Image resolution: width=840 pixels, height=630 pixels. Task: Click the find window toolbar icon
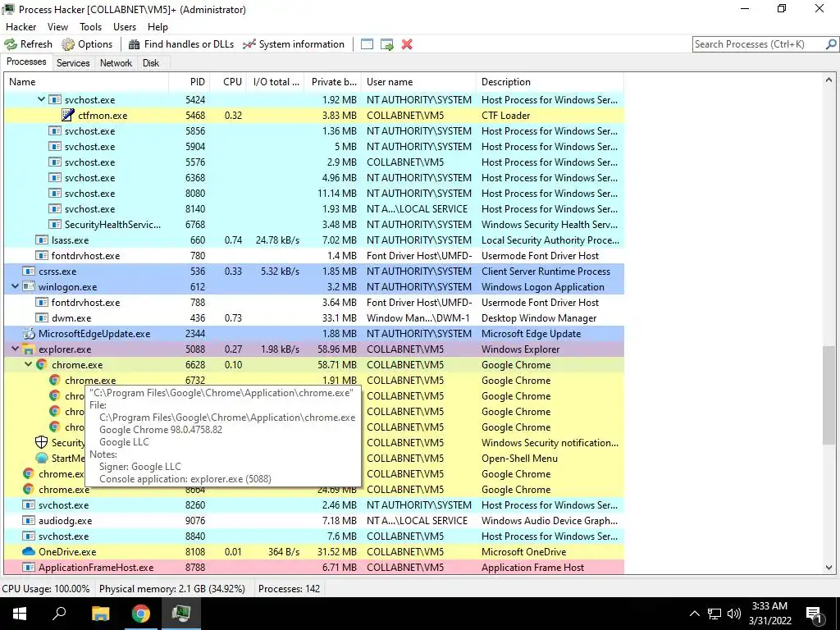tap(367, 44)
